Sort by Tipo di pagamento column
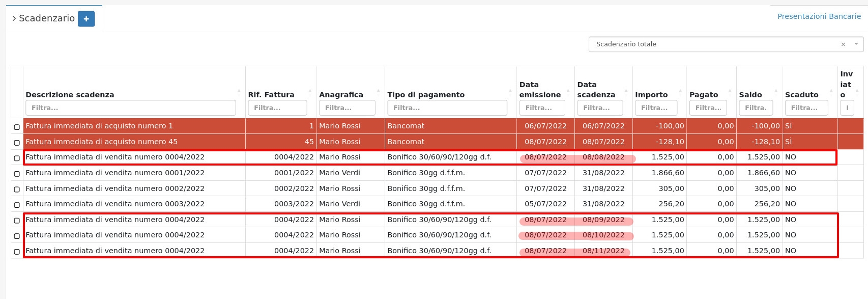 (x=425, y=95)
